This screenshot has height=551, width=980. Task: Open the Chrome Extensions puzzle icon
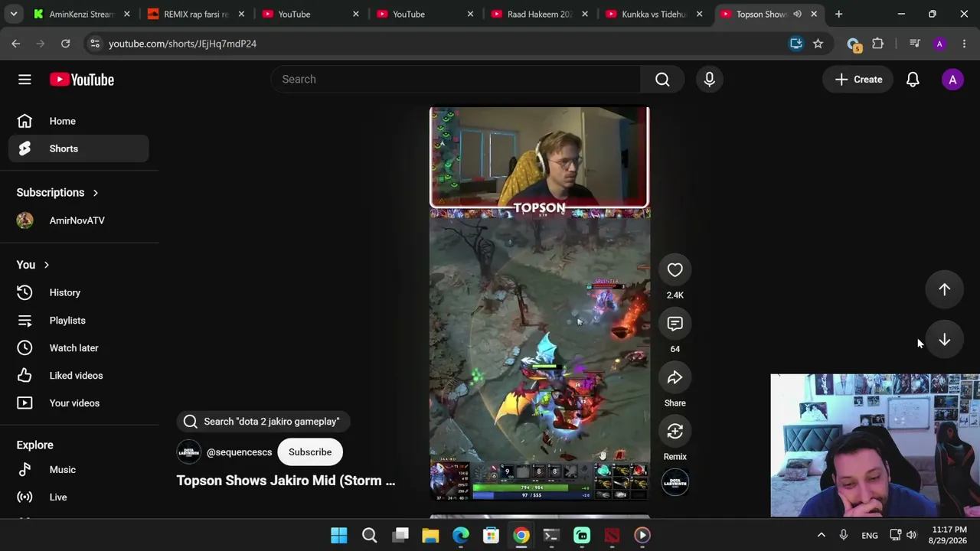[878, 44]
